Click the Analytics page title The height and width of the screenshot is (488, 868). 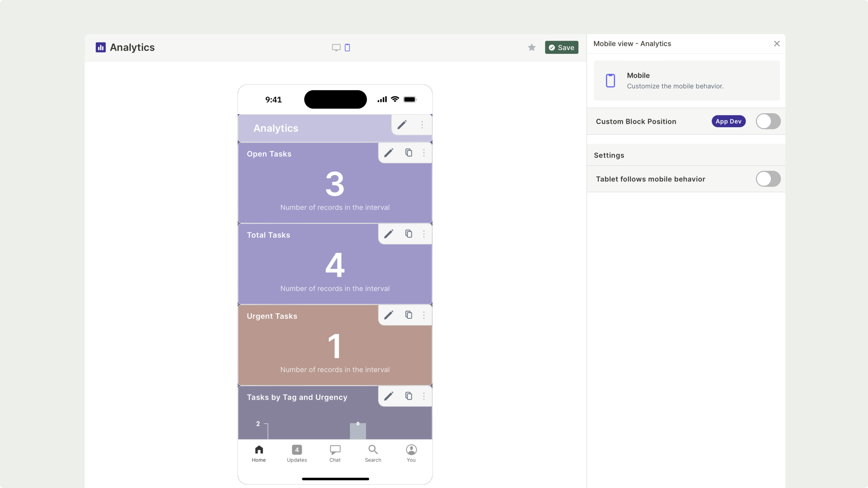132,47
